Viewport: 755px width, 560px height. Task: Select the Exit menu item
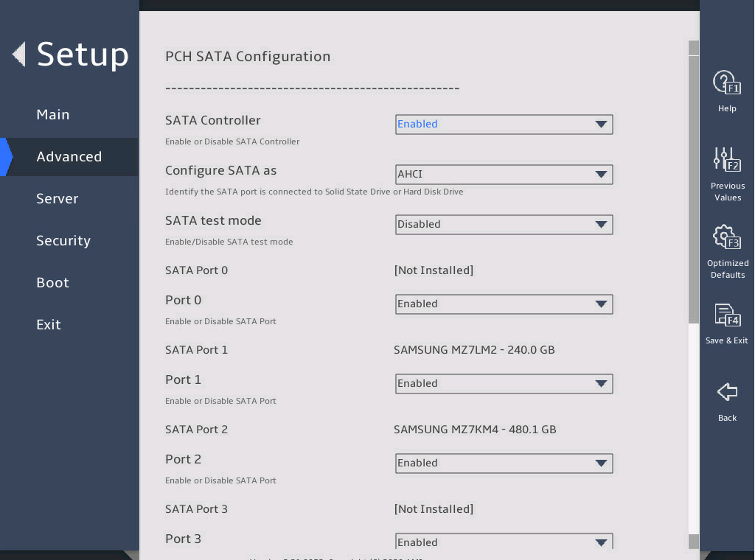49,325
